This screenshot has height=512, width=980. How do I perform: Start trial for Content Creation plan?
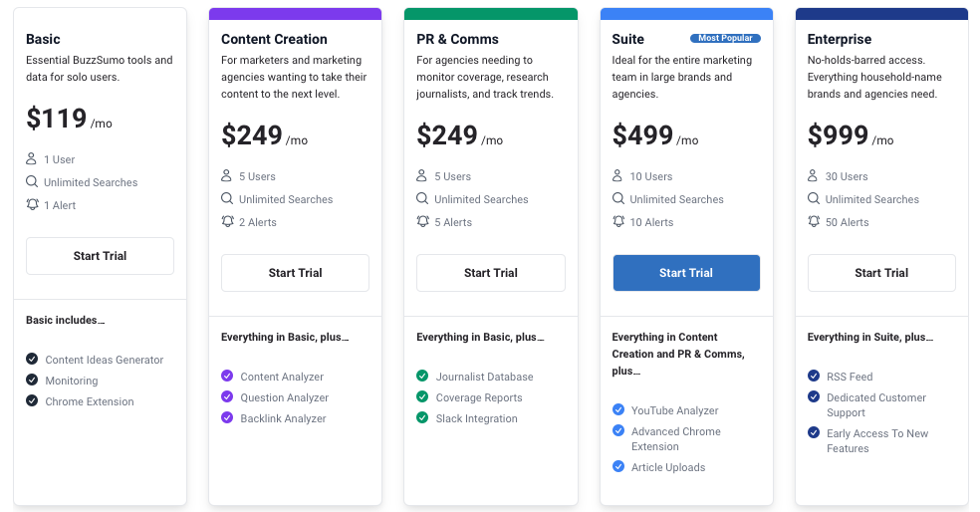point(295,273)
